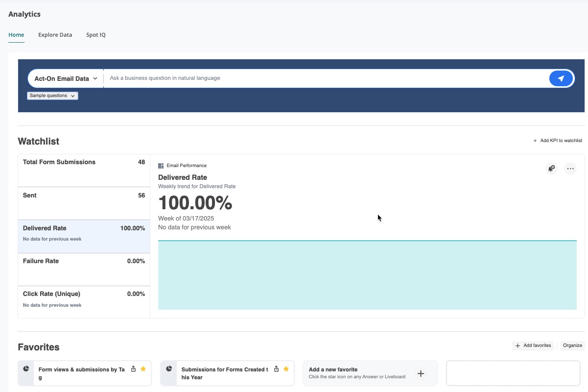The height and width of the screenshot is (392, 588).
Task: Click the Delivered Rate chart title
Action: pyautogui.click(x=183, y=177)
